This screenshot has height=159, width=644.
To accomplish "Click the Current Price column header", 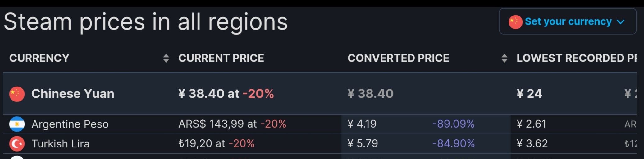I will click(221, 58).
